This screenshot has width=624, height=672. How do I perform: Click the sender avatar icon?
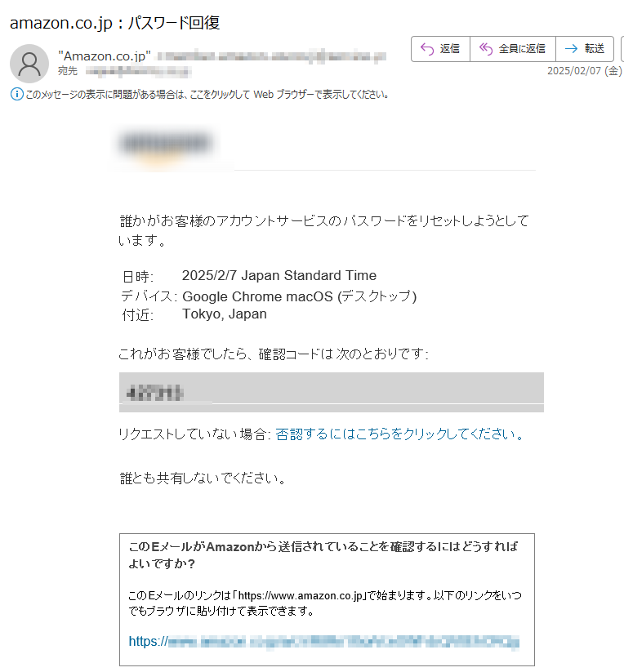click(29, 64)
